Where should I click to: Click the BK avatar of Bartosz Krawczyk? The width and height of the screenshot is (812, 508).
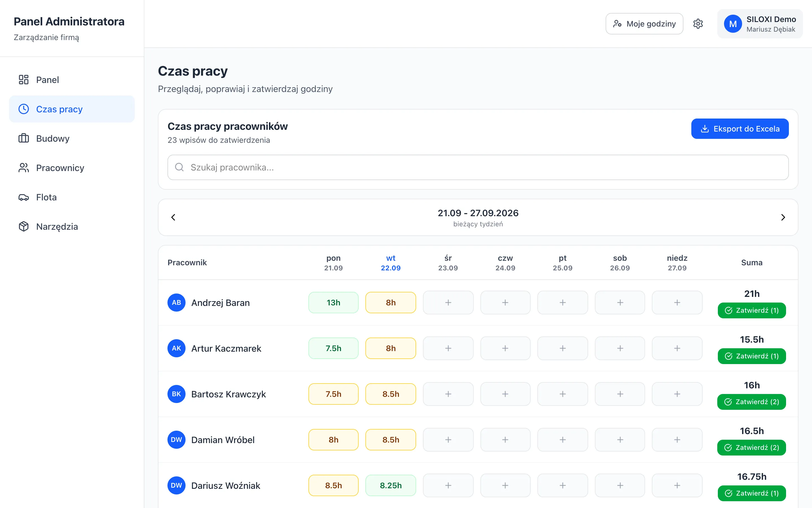pyautogui.click(x=176, y=394)
